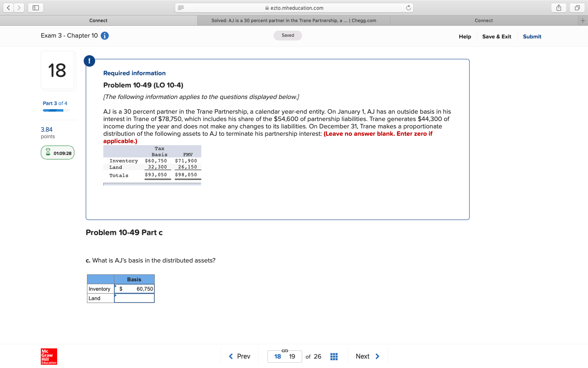Select question 19 in navigator
The image size is (588, 368).
click(x=292, y=357)
